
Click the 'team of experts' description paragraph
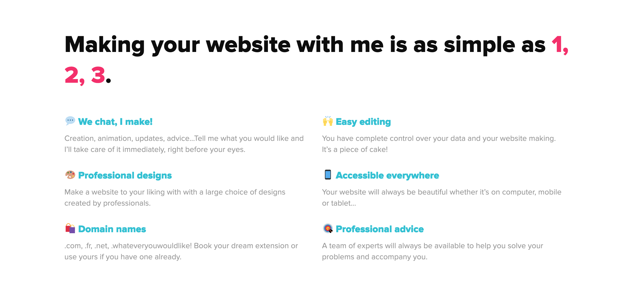pos(433,251)
